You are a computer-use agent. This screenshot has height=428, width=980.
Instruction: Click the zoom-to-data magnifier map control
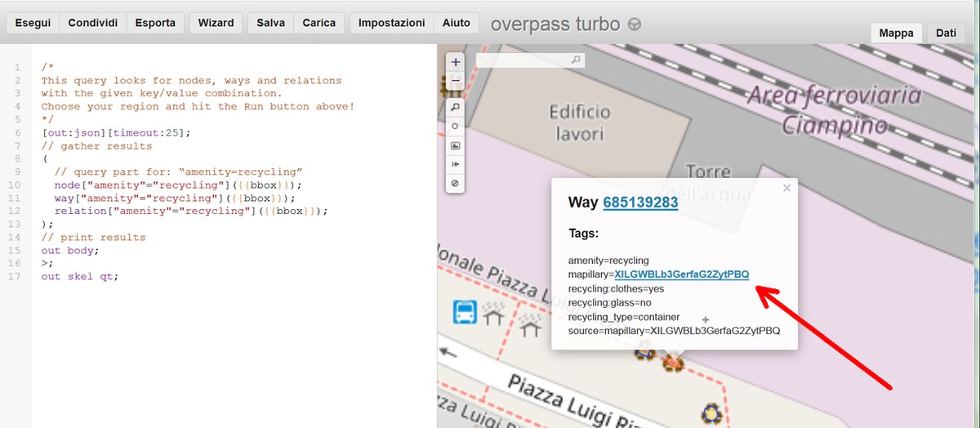(455, 107)
